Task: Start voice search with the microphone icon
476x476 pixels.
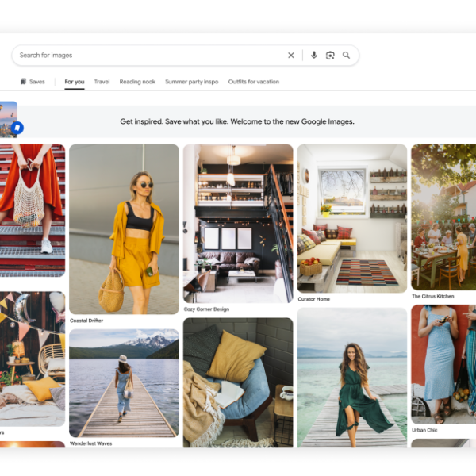Action: (314, 56)
